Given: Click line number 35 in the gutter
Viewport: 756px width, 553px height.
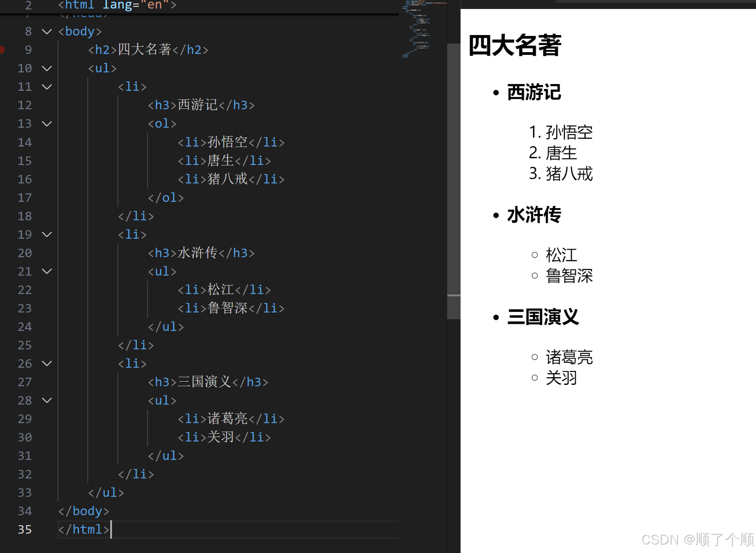Looking at the screenshot, I should point(25,530).
